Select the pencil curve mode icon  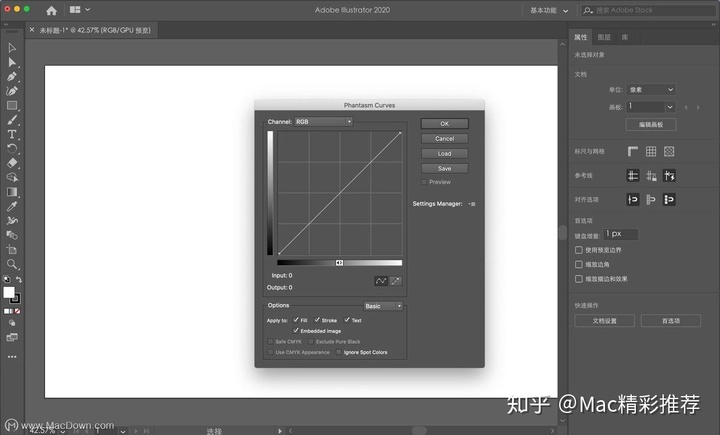[395, 281]
